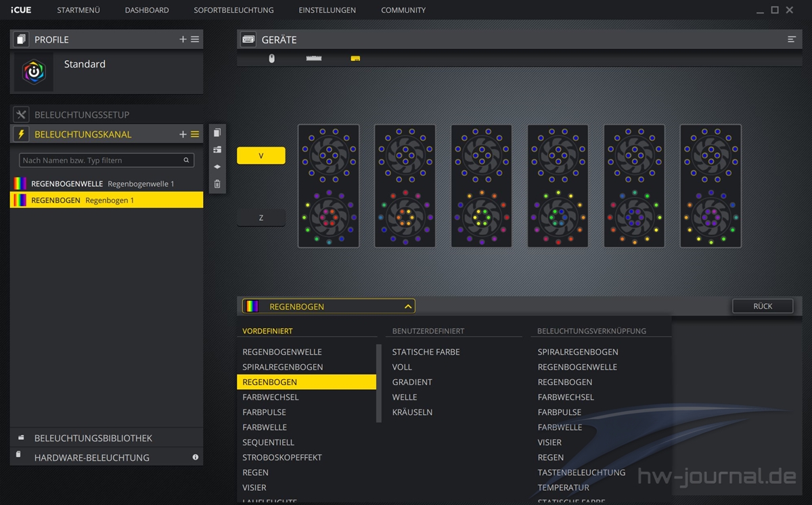This screenshot has width=812, height=505.
Task: Open the Geräte panel options menu
Action: (x=792, y=39)
